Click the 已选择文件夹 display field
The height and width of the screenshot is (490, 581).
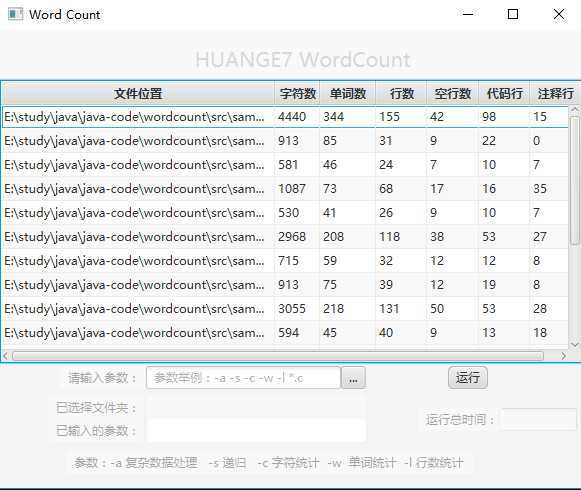tap(256, 408)
